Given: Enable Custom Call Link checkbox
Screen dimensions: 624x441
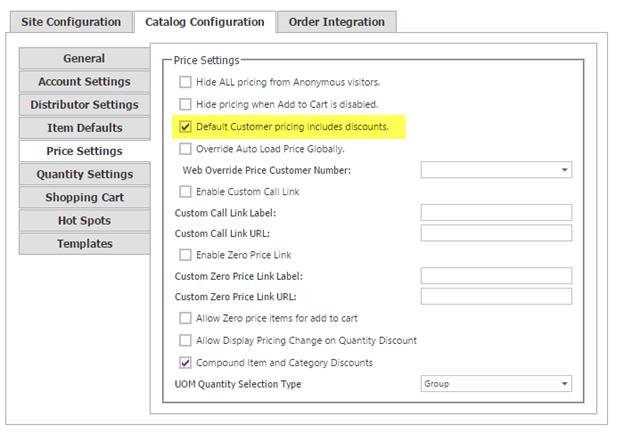Looking at the screenshot, I should [x=185, y=191].
